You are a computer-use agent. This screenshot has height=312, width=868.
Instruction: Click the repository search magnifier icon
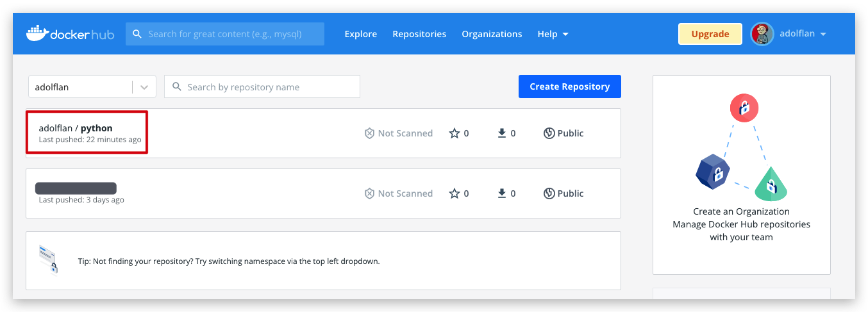click(176, 87)
